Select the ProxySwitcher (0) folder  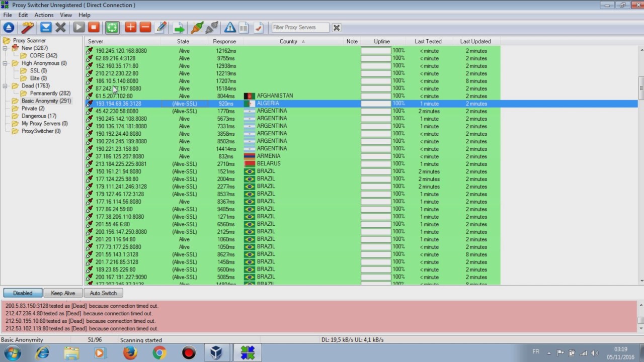point(41,131)
